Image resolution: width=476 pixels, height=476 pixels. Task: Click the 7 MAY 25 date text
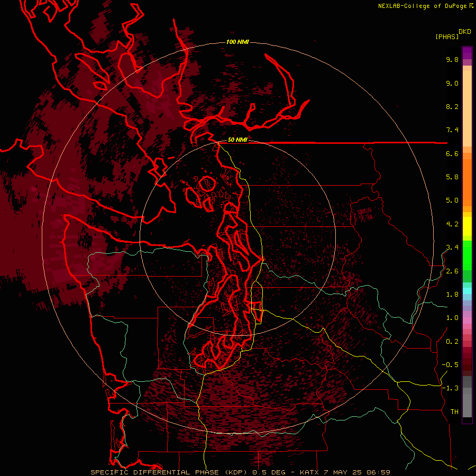point(342,472)
